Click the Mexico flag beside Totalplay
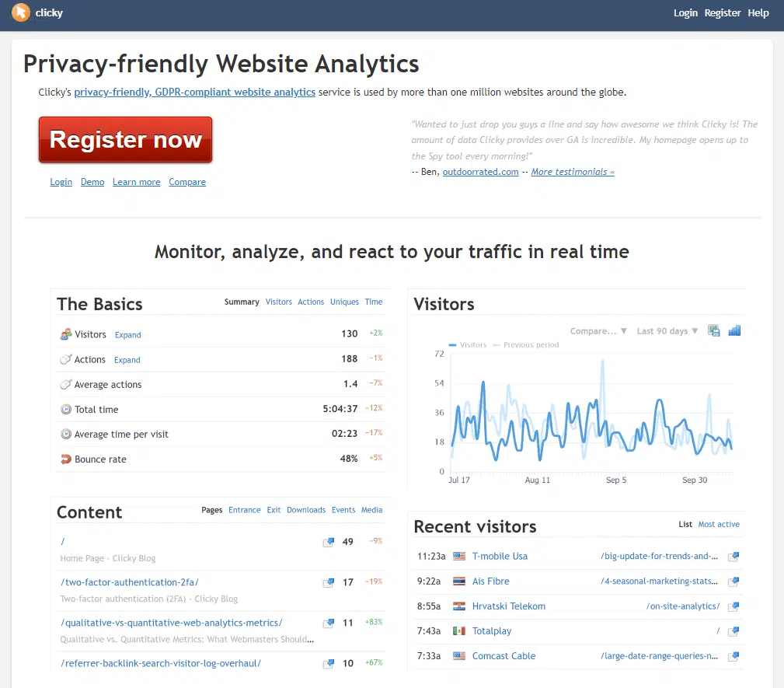Viewport: 784px width, 688px height. click(458, 631)
